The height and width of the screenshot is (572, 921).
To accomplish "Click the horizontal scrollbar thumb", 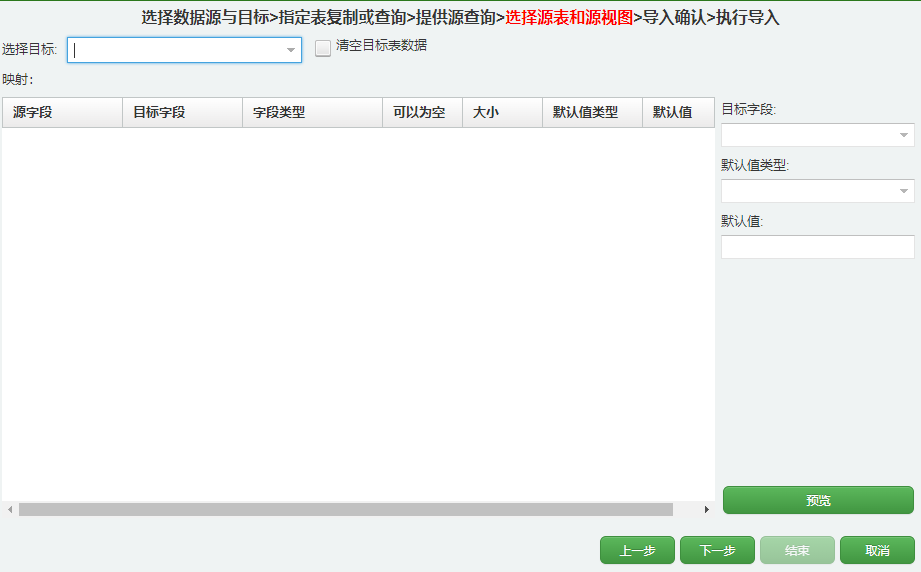I will pos(346,509).
